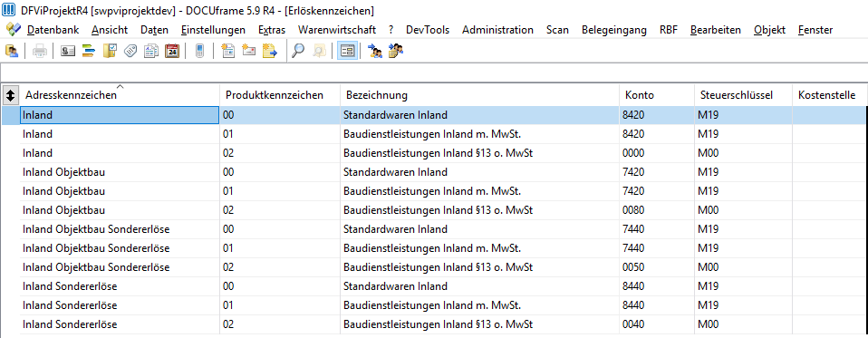Click Produktkennzeichen 02 in the Konto 0000 row
The width and height of the screenshot is (868, 338).
tap(280, 152)
